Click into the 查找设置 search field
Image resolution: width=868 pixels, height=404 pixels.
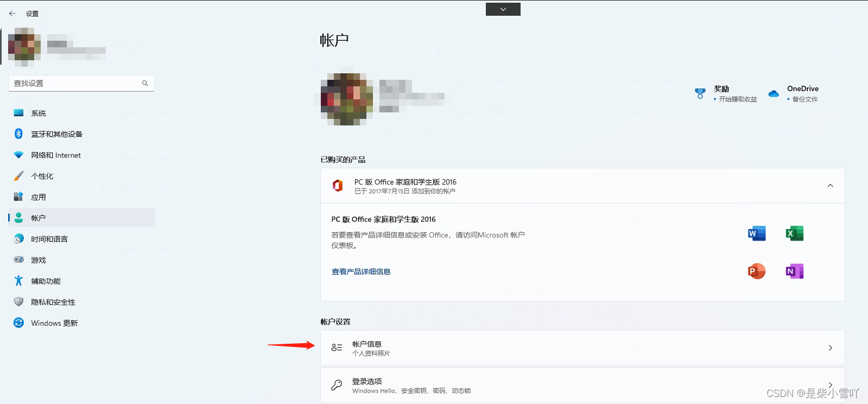[81, 83]
